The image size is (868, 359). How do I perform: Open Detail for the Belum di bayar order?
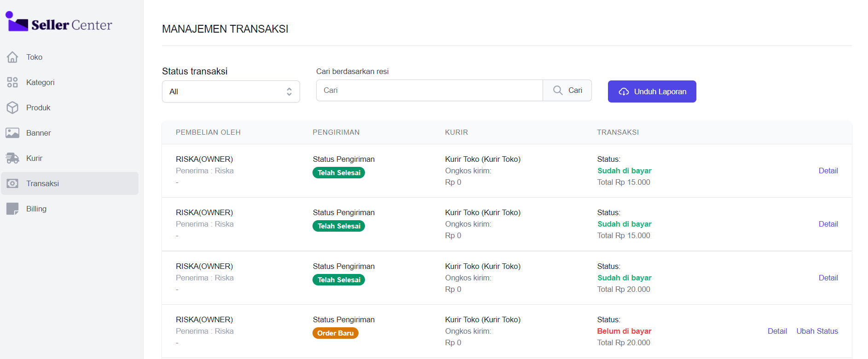click(777, 331)
